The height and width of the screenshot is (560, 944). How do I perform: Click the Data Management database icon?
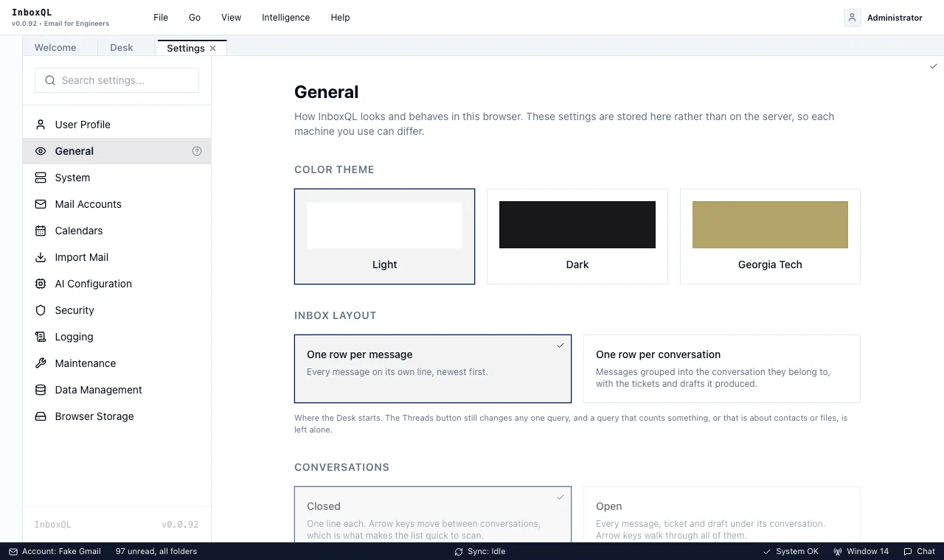point(41,390)
